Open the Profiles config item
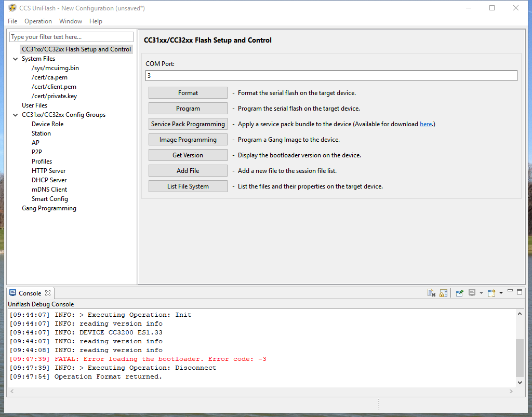 pyautogui.click(x=42, y=162)
